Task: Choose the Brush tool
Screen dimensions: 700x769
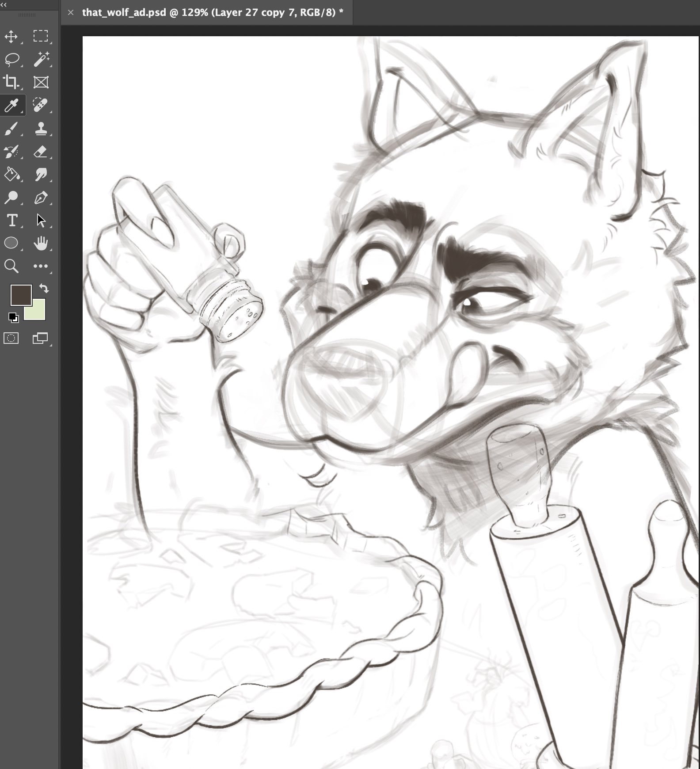Action: pyautogui.click(x=11, y=129)
